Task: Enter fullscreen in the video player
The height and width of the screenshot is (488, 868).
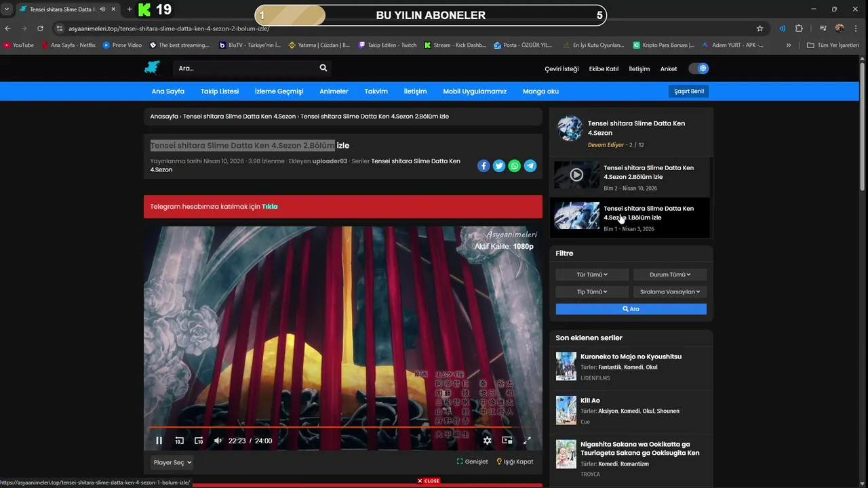Action: pos(527,441)
